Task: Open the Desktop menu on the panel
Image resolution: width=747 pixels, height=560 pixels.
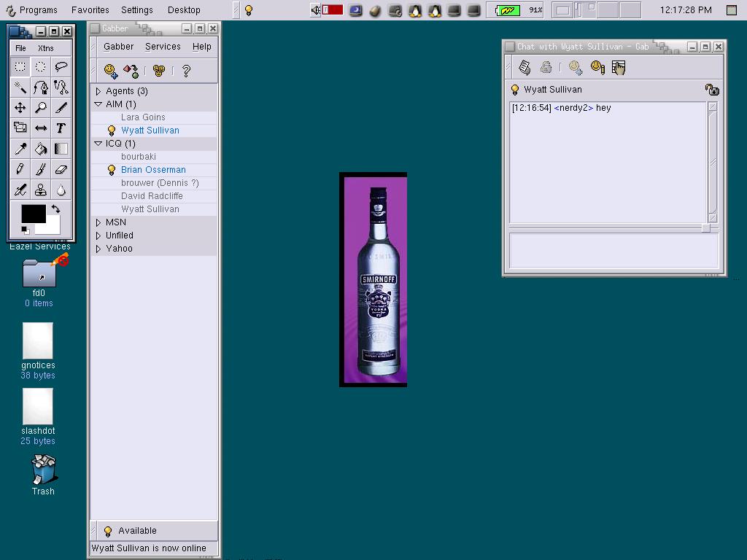Action: point(184,10)
